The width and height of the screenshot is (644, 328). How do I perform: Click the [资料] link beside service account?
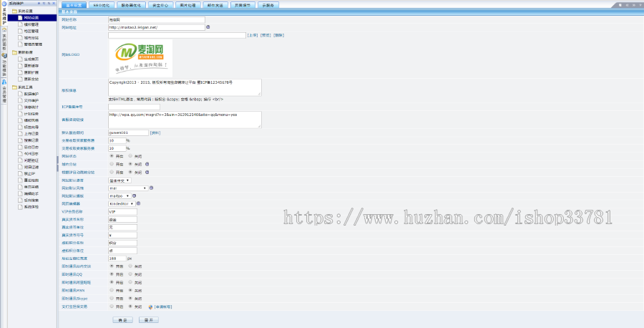(x=155, y=132)
